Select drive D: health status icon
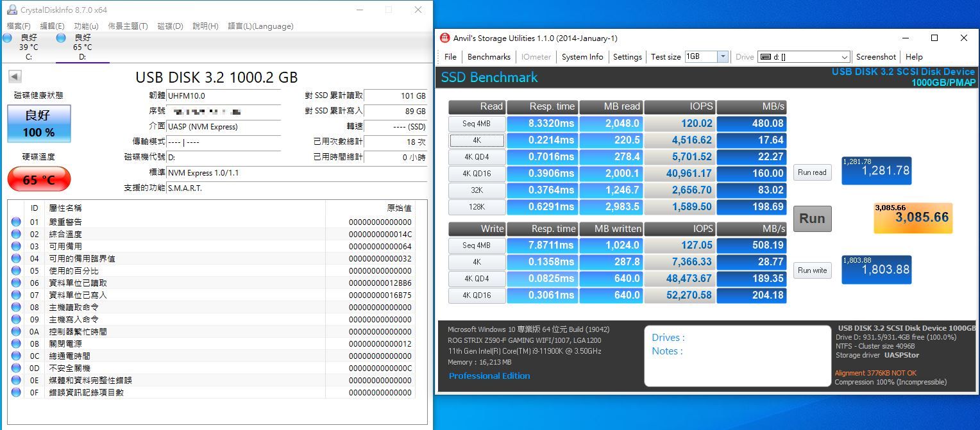 tap(61, 38)
